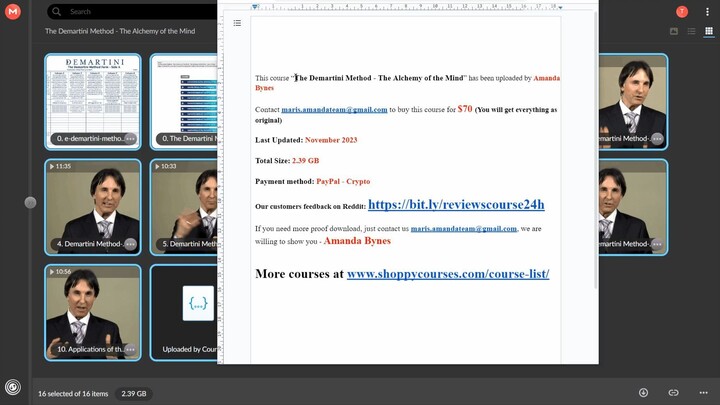Screen dimensions: 720x405
Task: Click the MEGA logo icon
Action: pyautogui.click(x=12, y=12)
